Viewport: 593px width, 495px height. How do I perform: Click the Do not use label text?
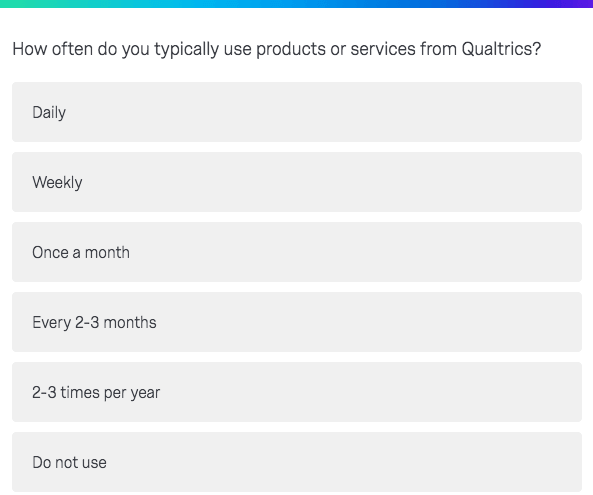pyautogui.click(x=70, y=462)
